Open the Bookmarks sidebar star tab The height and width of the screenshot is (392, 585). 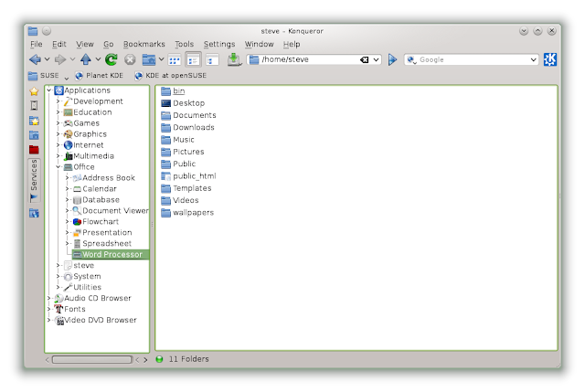(x=34, y=91)
